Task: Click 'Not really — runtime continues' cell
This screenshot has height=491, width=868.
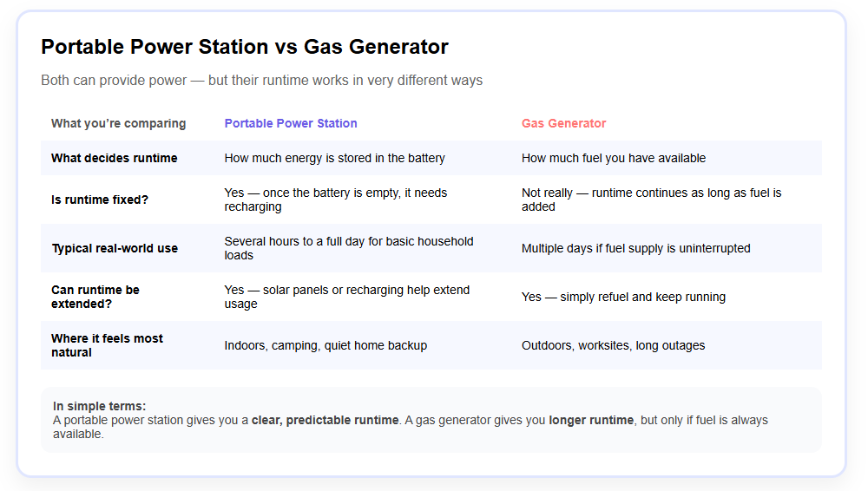Action: point(651,200)
